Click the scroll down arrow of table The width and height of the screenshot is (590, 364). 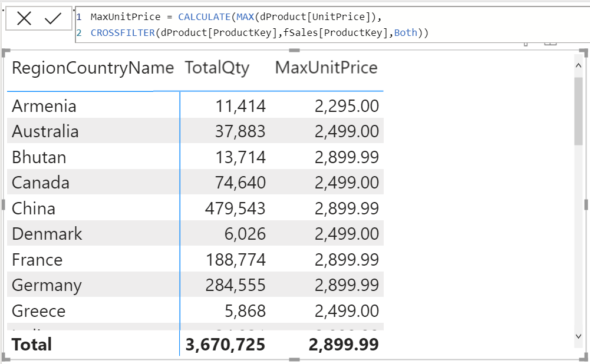(578, 336)
